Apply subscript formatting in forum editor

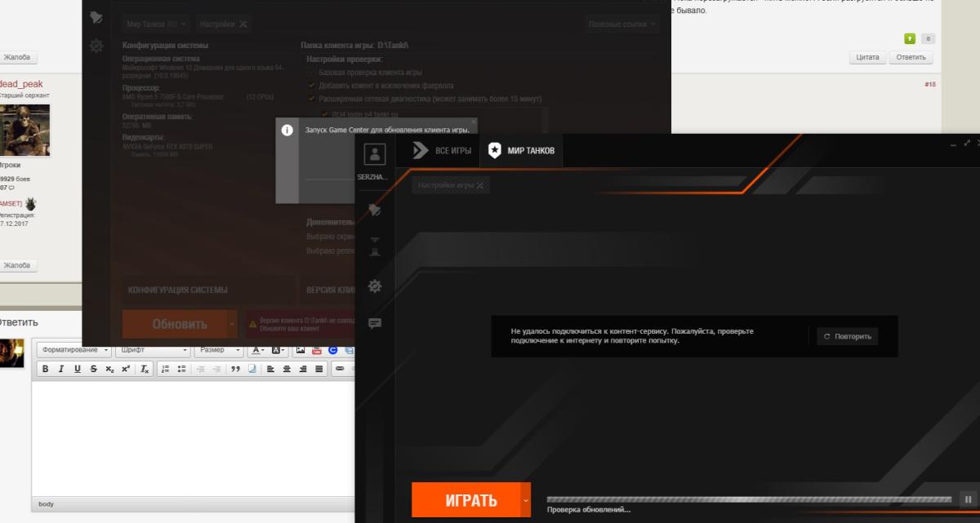point(109,369)
